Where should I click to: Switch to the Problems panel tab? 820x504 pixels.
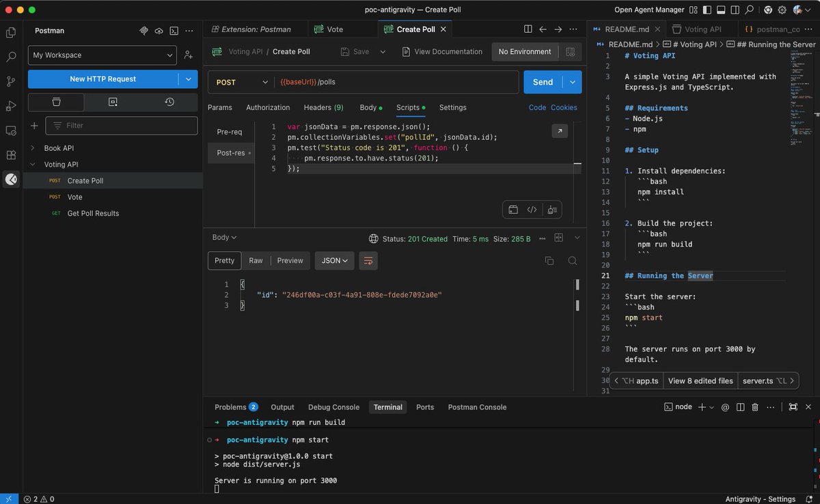click(236, 407)
